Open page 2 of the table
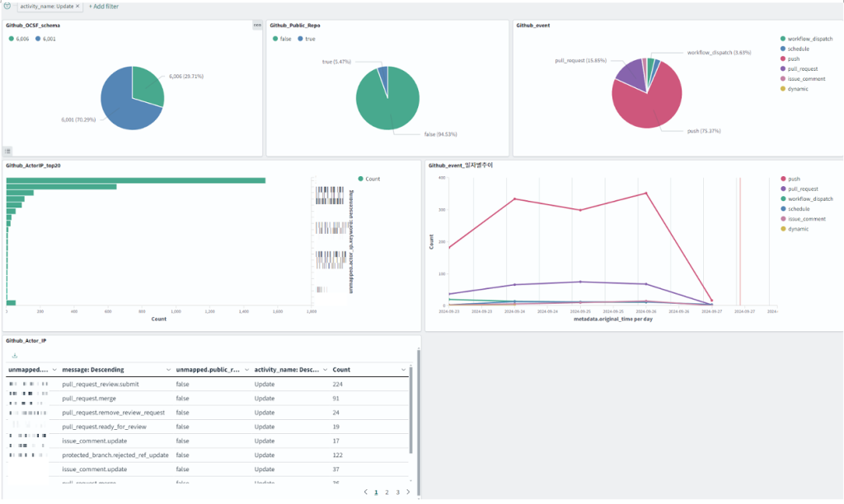Image resolution: width=844 pixels, height=504 pixels. (387, 492)
